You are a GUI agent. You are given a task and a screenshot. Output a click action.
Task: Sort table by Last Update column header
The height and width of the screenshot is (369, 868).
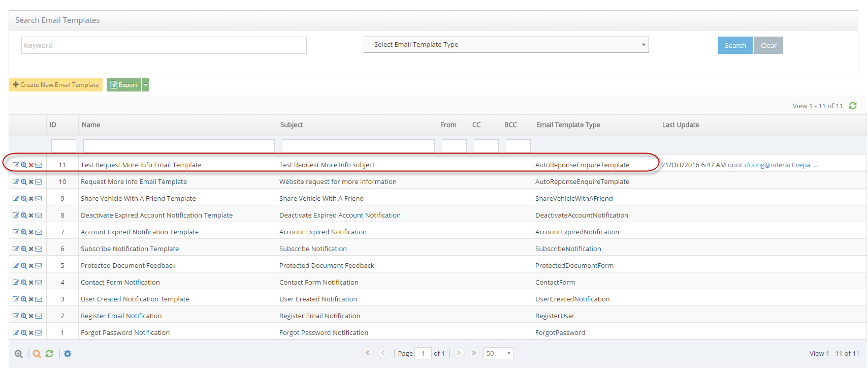pyautogui.click(x=680, y=125)
